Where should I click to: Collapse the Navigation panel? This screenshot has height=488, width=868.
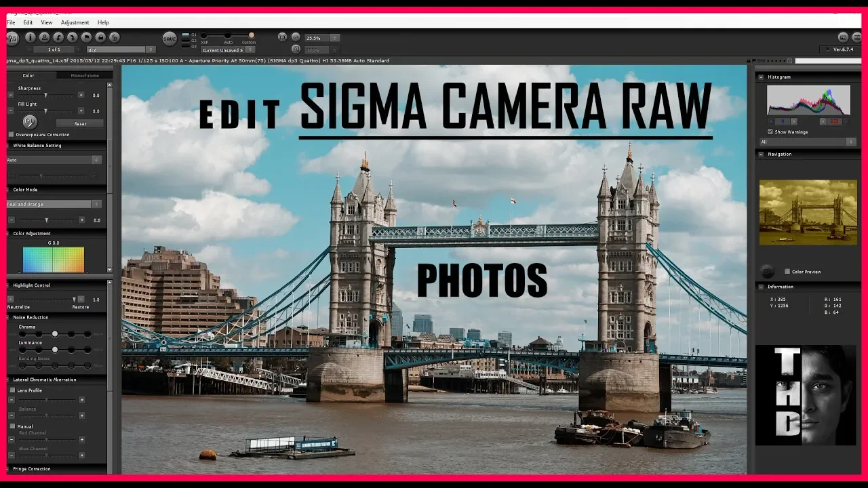click(x=762, y=154)
